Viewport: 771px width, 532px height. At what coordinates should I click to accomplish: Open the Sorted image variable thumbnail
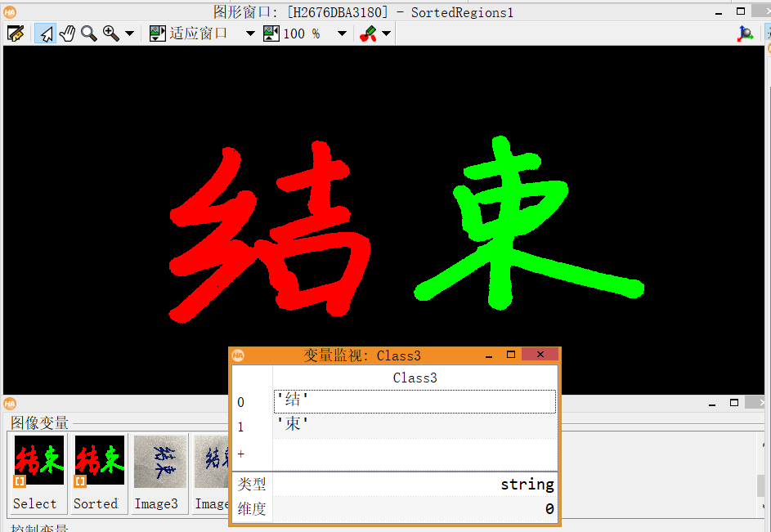click(x=99, y=462)
